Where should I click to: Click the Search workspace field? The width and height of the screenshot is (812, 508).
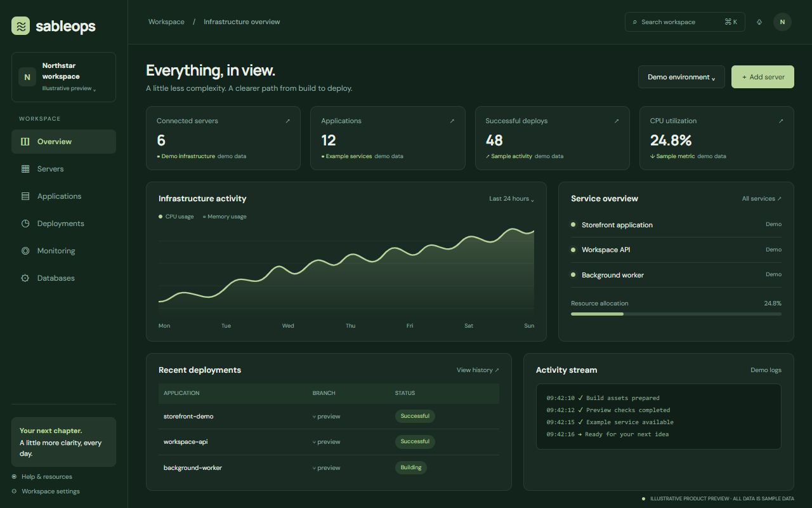685,22
